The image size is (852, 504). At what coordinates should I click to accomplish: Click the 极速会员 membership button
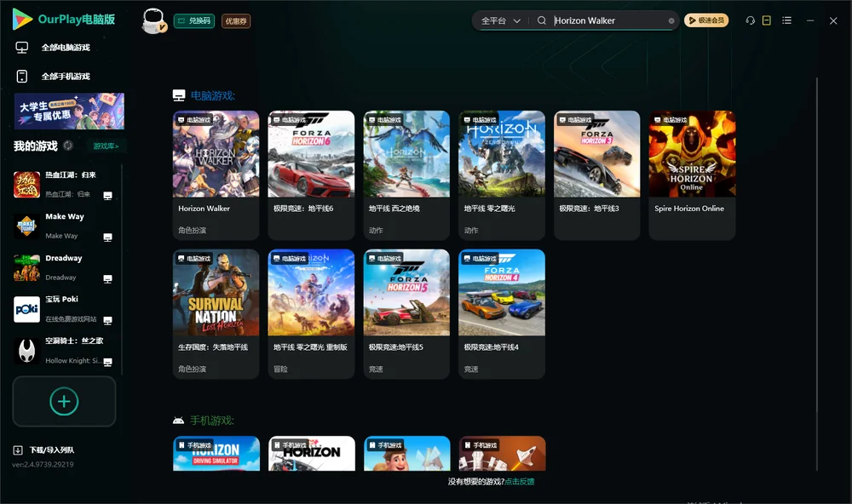pos(706,20)
